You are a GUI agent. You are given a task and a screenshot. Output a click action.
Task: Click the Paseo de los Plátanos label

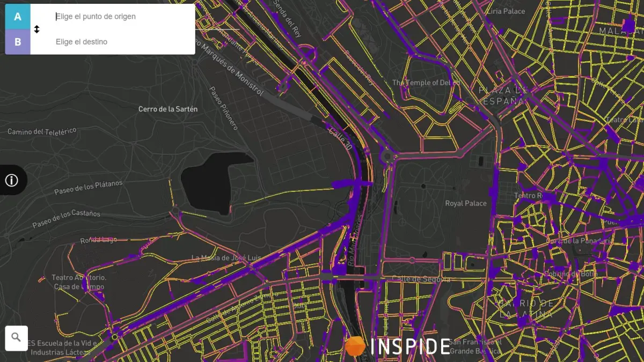89,187
